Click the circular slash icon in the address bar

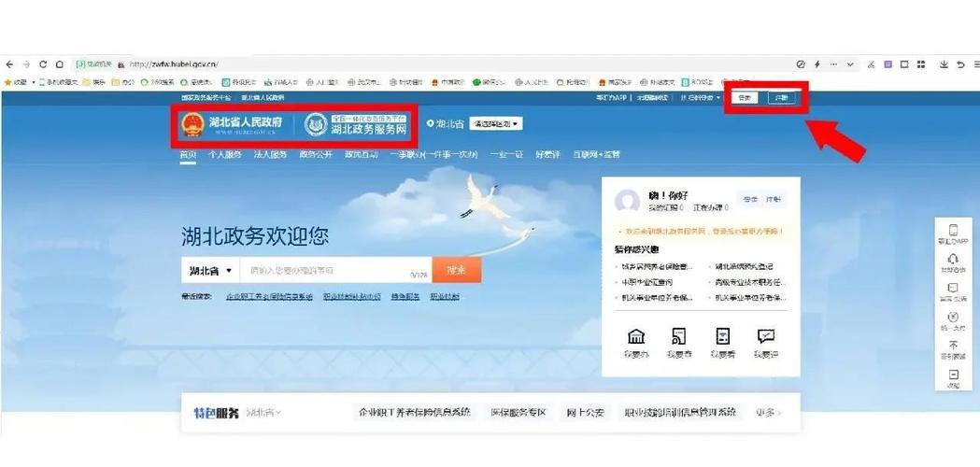tap(801, 64)
